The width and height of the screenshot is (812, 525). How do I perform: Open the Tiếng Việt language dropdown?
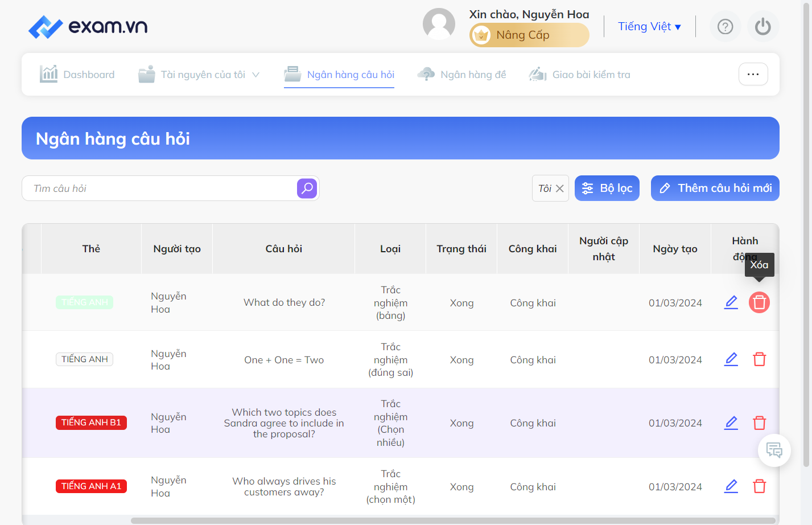click(x=649, y=27)
